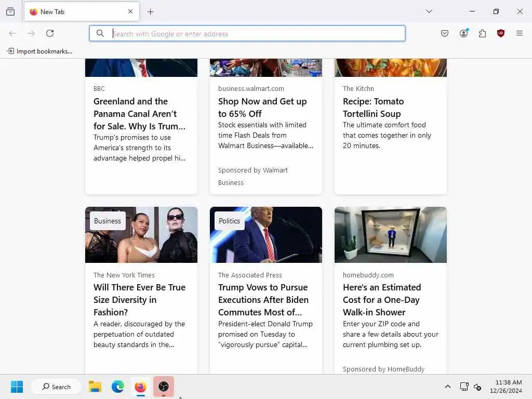Viewport: 532px width, 399px height.
Task: List all tabs dropdown arrow
Action: [x=429, y=11]
